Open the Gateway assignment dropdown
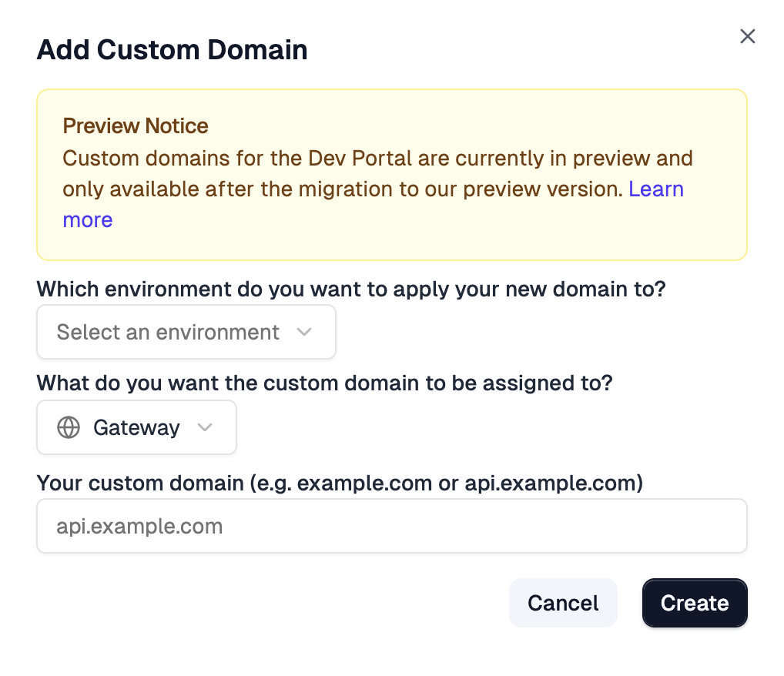Image resolution: width=784 pixels, height=676 pixels. coord(136,427)
